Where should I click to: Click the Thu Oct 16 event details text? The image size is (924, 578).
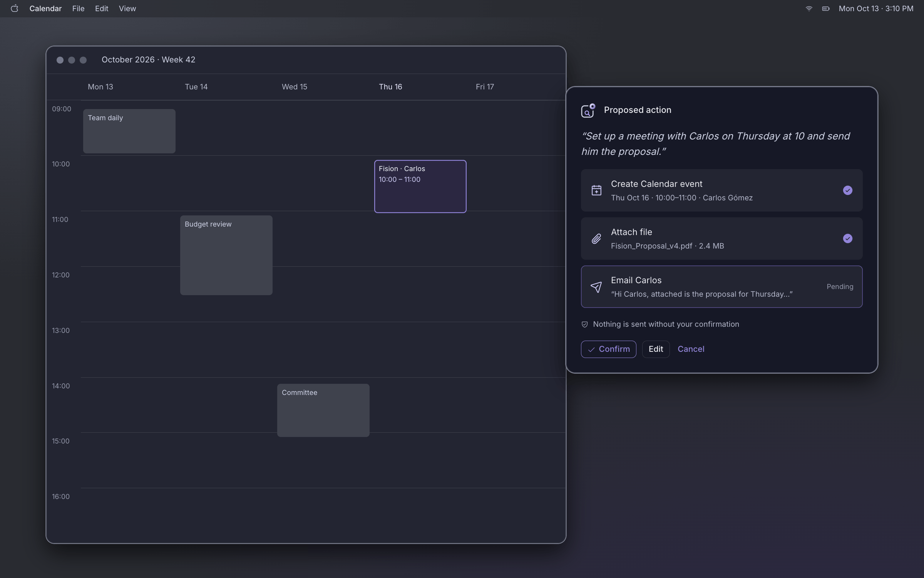pyautogui.click(x=681, y=198)
